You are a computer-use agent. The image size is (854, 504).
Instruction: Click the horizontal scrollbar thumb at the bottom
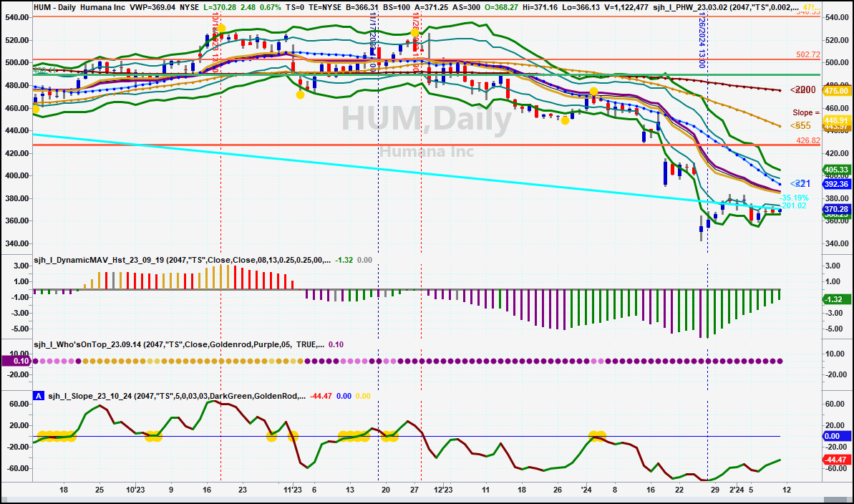[x=835, y=500]
